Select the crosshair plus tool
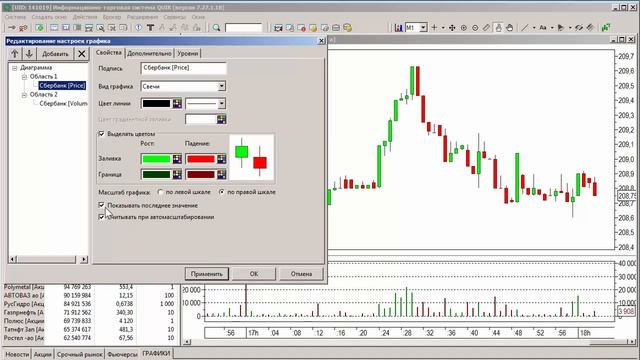The width and height of the screenshot is (640, 360). click(x=434, y=27)
